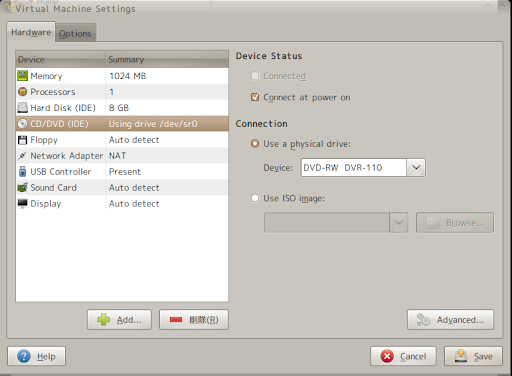Select the Floppy row label
The height and width of the screenshot is (376, 512).
pos(44,140)
